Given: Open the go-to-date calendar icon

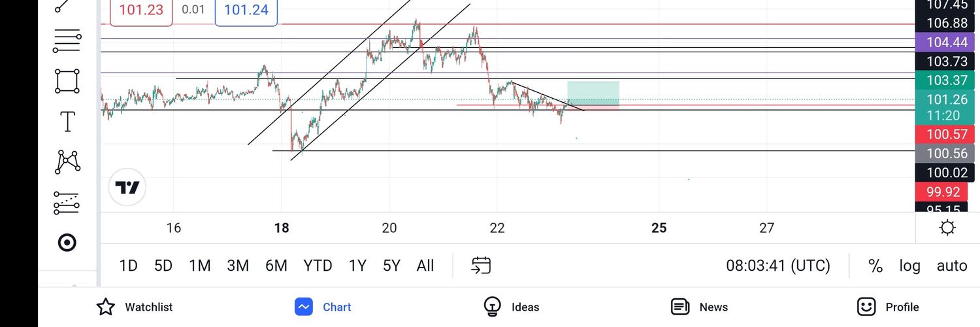Looking at the screenshot, I should (481, 266).
